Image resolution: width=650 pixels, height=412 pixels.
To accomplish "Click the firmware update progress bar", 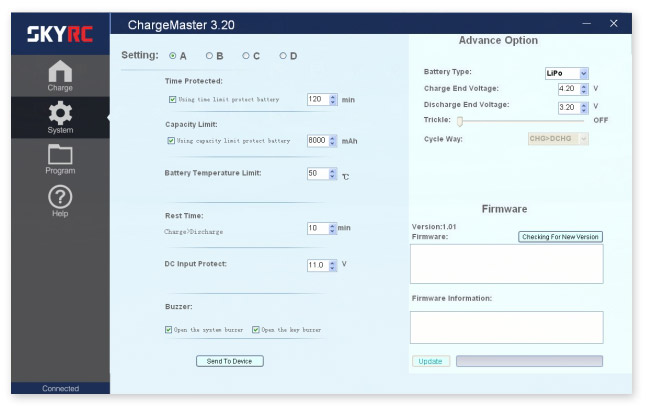I will tap(529, 361).
